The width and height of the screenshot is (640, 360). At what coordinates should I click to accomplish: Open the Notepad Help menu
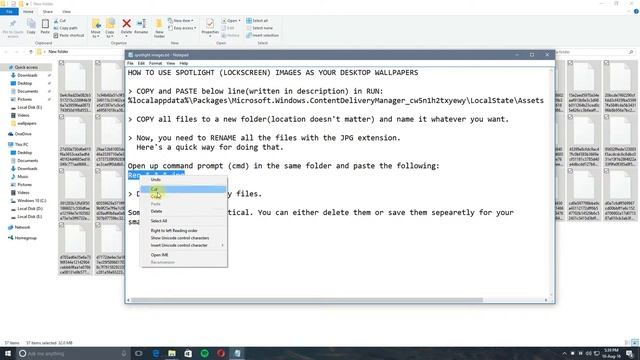184,63
